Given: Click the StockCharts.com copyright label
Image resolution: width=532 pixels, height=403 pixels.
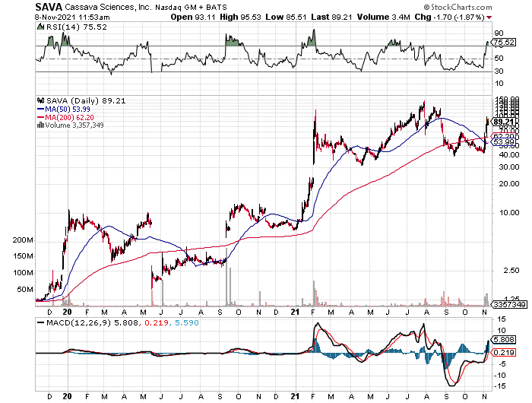Looking at the screenshot, I should point(458,7).
